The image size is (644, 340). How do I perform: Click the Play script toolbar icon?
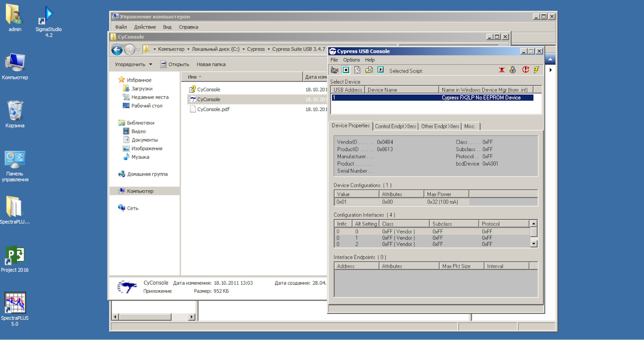(380, 70)
